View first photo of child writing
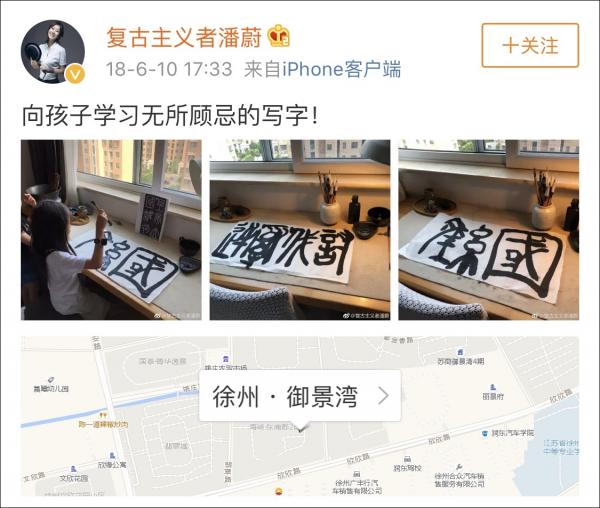600x508 pixels. [111, 230]
